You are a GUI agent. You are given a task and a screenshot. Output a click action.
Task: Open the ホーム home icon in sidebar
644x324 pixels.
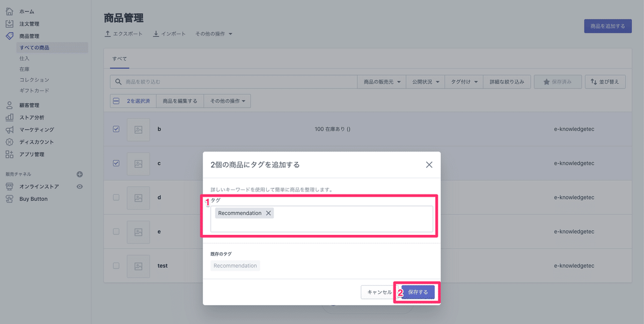(9, 11)
